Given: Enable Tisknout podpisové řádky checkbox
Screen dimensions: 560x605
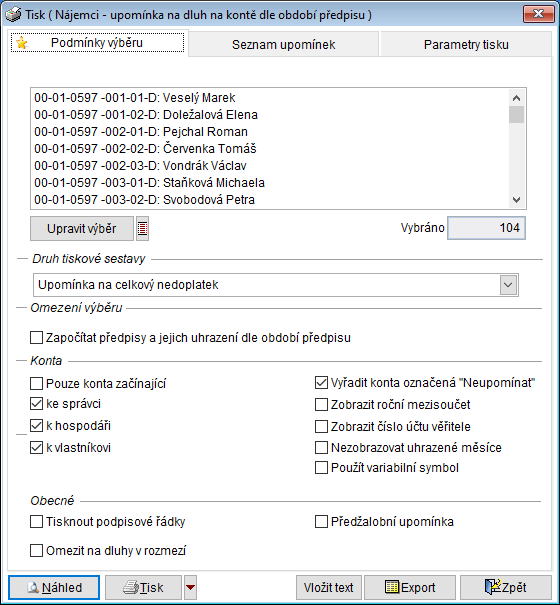Looking at the screenshot, I should (x=36, y=522).
